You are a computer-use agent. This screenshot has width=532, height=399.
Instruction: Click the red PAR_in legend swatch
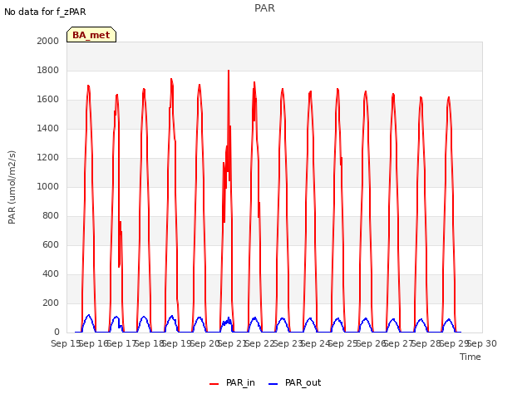(x=214, y=384)
